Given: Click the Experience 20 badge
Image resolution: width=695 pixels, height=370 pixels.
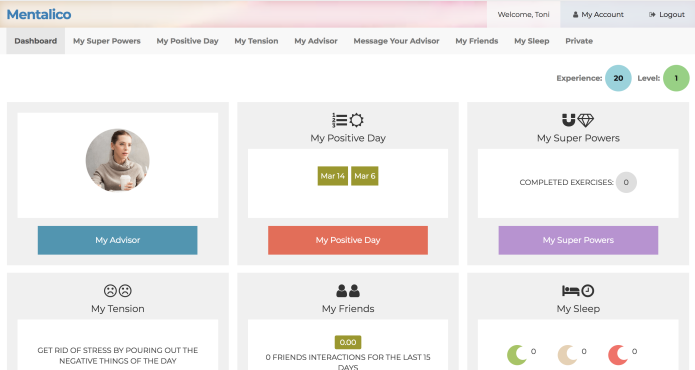Looking at the screenshot, I should point(618,78).
